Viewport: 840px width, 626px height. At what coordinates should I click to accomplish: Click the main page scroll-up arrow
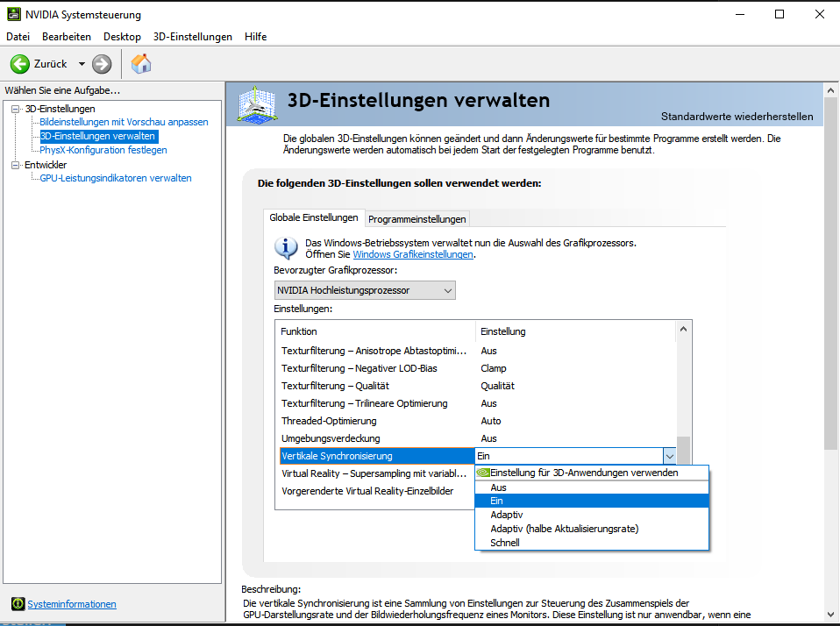tap(831, 90)
